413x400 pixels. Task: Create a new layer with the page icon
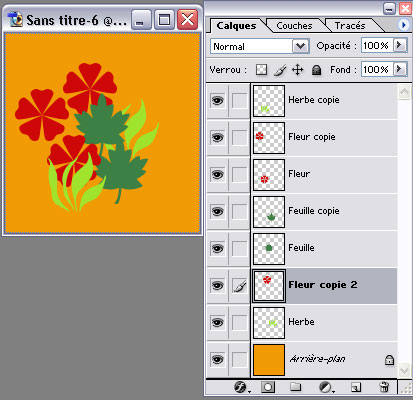pos(356,387)
